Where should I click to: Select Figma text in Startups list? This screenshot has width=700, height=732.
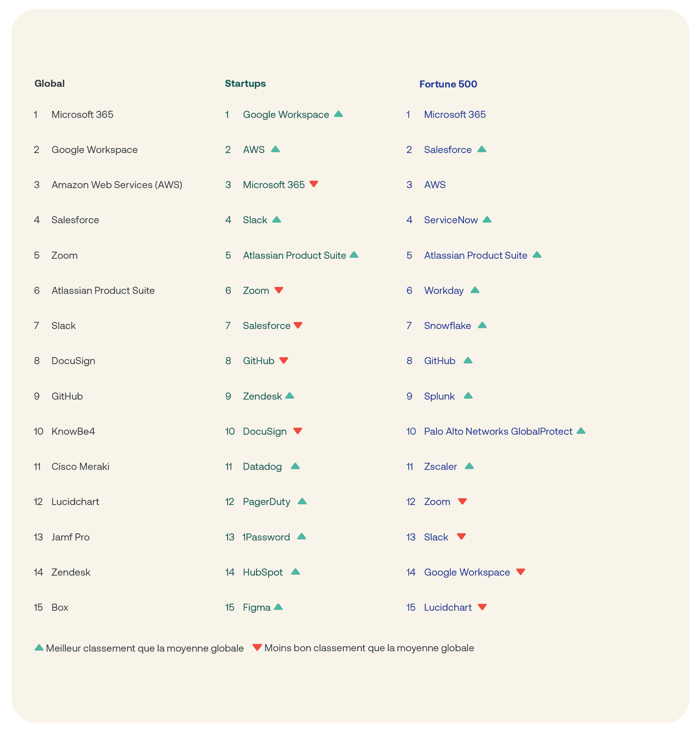click(256, 607)
